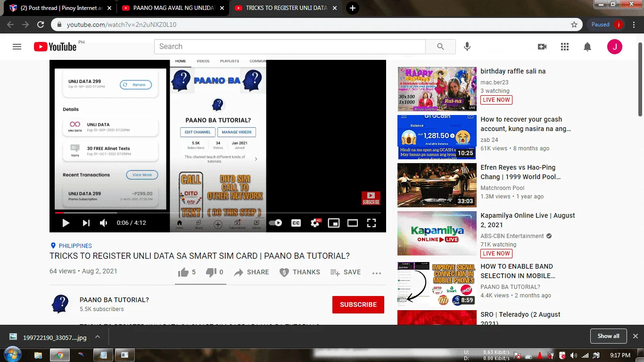This screenshot has width=644, height=362.
Task: Click the THANKS button
Action: (299, 272)
